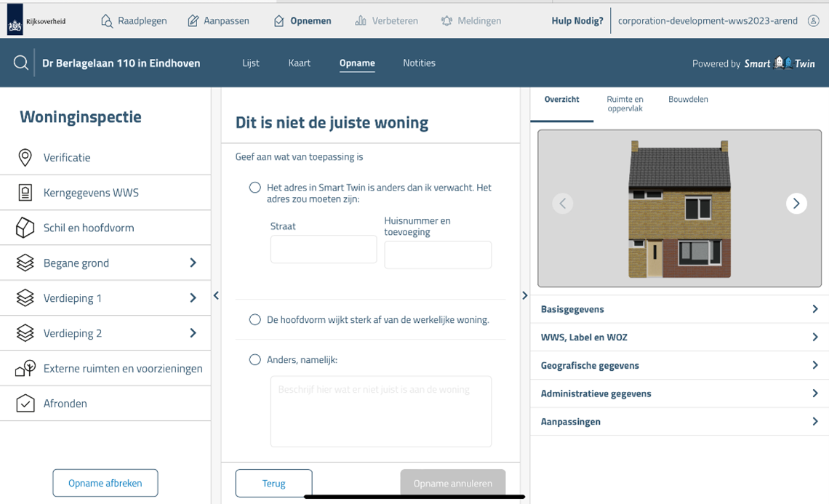Click the Afronden checkmark icon
The width and height of the screenshot is (829, 504).
coord(25,404)
